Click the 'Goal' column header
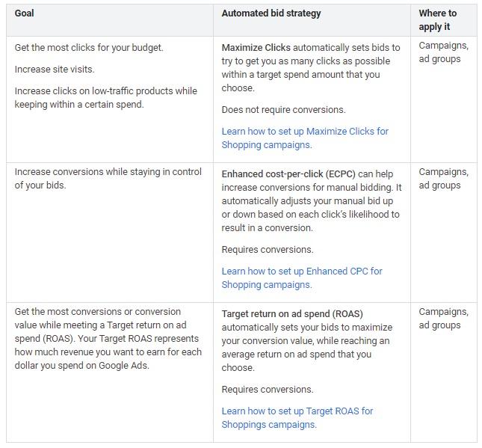The image size is (482, 448). [24, 13]
